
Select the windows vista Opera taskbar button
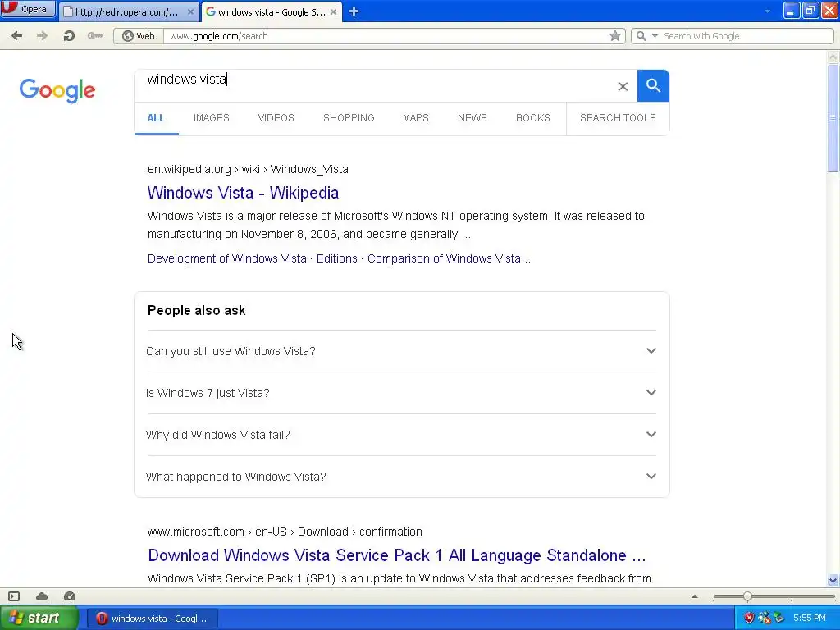152,619
